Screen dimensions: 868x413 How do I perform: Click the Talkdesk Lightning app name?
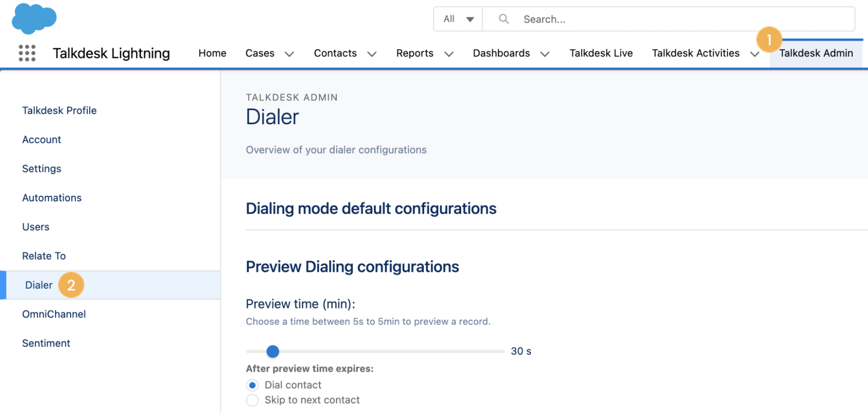tap(111, 53)
